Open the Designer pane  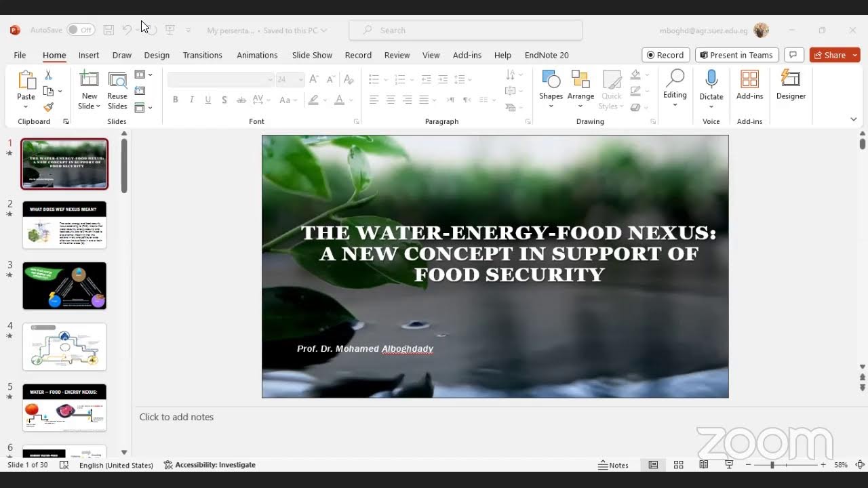(791, 79)
